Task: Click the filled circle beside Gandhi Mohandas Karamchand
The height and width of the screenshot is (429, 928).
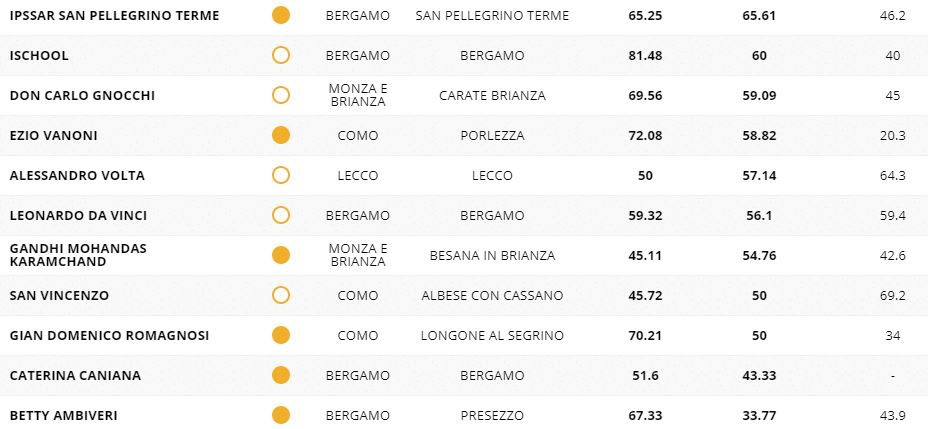Action: coord(281,255)
